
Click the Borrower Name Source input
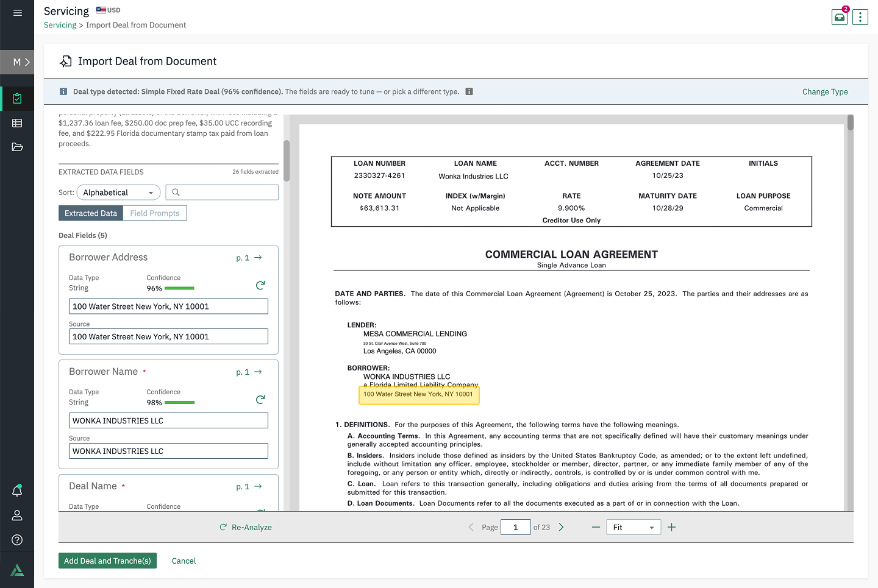coord(168,451)
